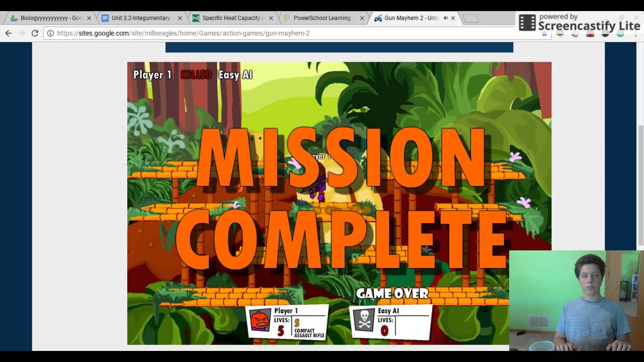644x362 pixels.
Task: Bookmark this page with the star
Action: [x=544, y=34]
